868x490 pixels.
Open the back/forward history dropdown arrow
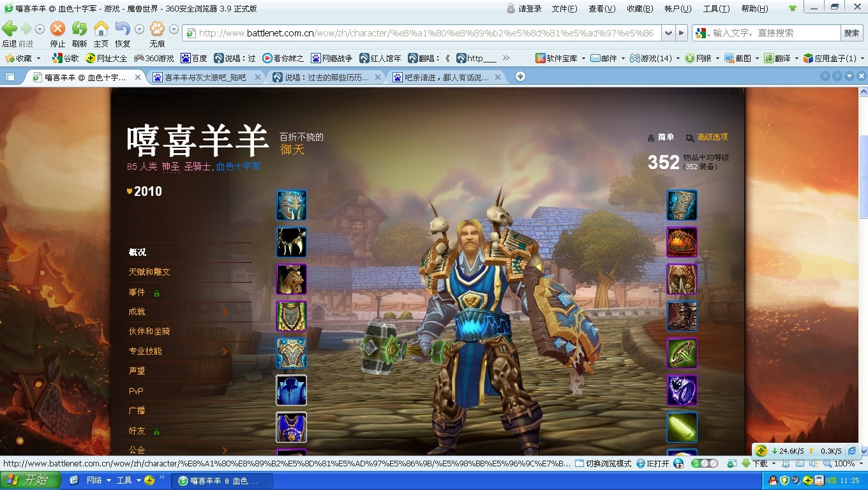(40, 29)
